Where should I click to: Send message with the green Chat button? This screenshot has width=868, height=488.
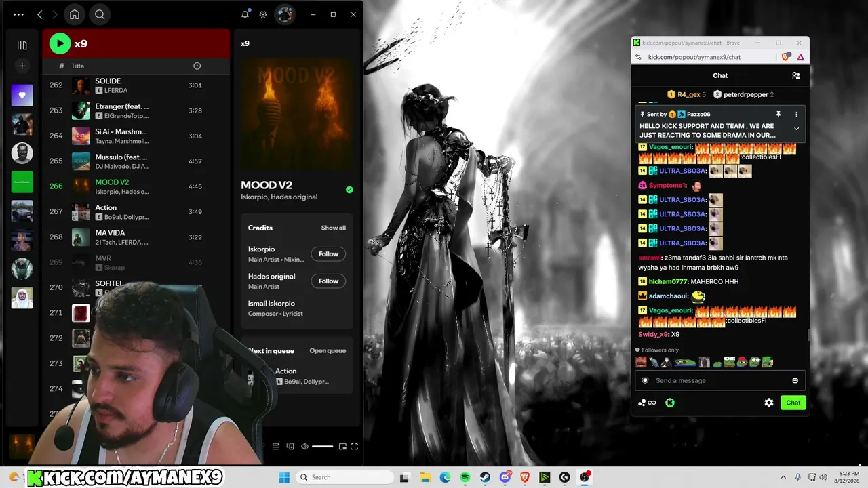coord(793,403)
